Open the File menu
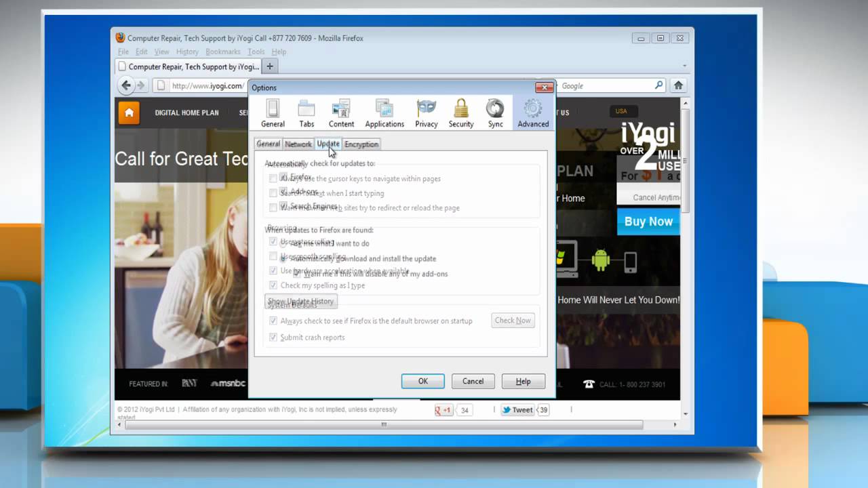Screen dimensions: 868x488 (x=123, y=52)
